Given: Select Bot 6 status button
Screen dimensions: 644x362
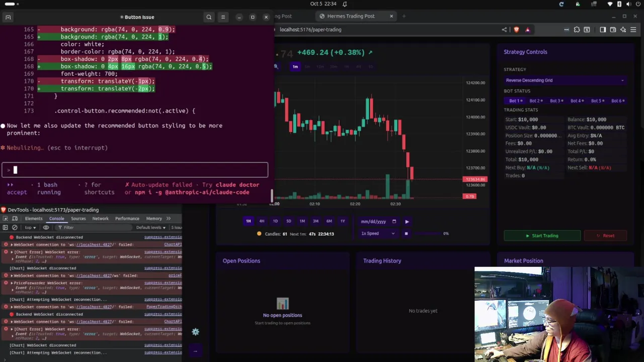Looking at the screenshot, I should pos(617,101).
